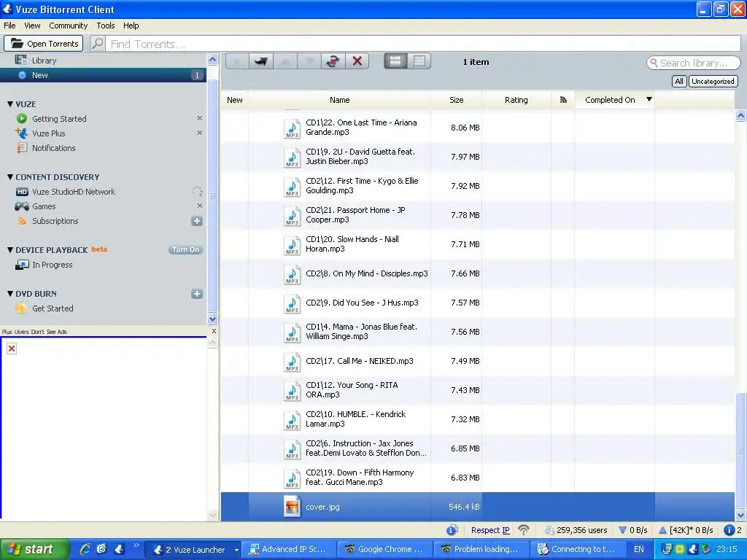The width and height of the screenshot is (747, 560).
Task: Open Subscriptions in the sidebar
Action: 55,221
